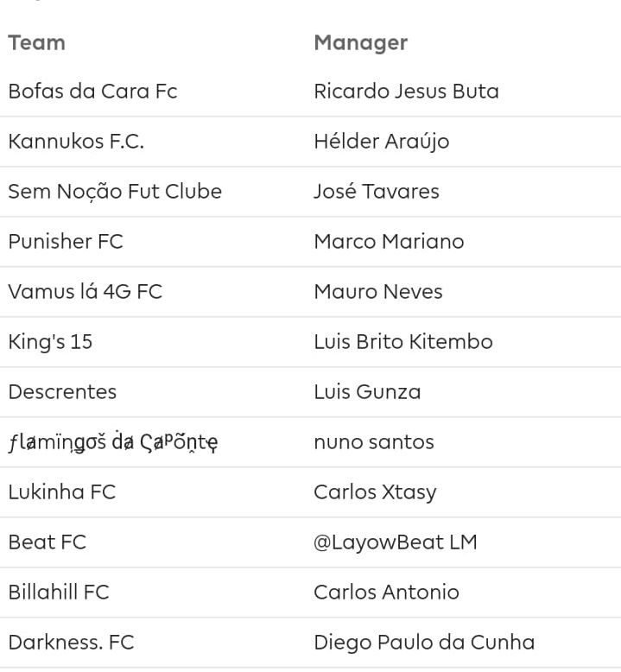621x672 pixels.
Task: Open the Billahill FC team
Action: (59, 593)
